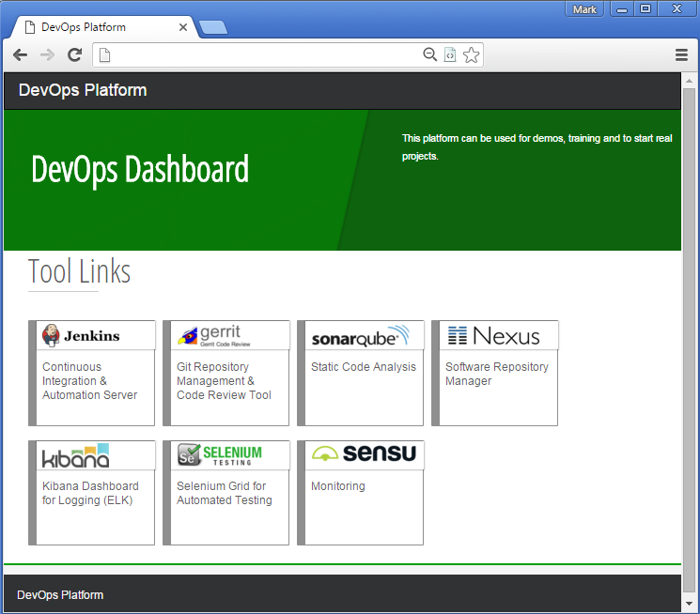Viewport: 700px width, 614px height.
Task: Click the browser Forward arrow
Action: (x=47, y=54)
